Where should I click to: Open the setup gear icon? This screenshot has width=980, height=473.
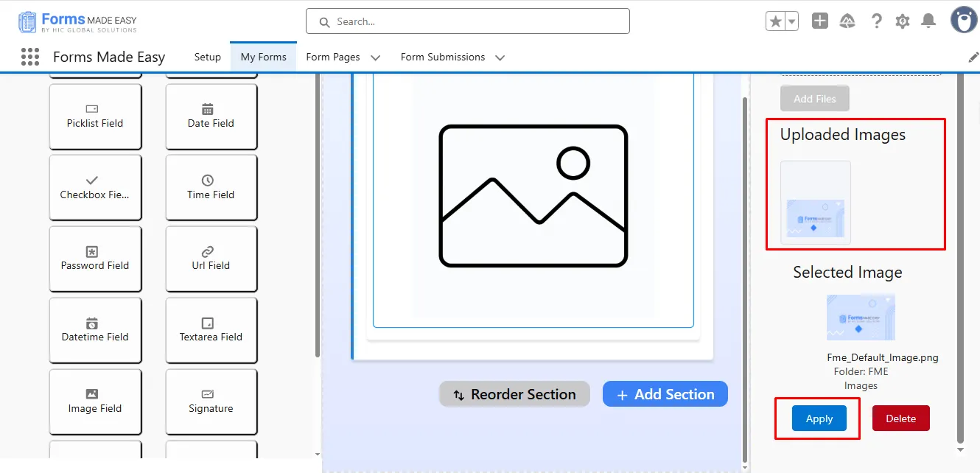tap(903, 21)
